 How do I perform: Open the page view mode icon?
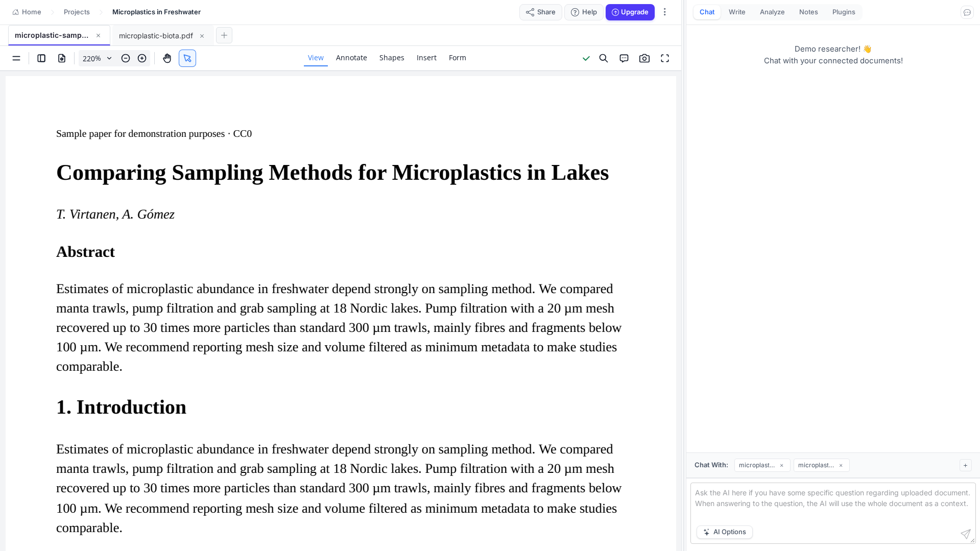(x=62, y=58)
